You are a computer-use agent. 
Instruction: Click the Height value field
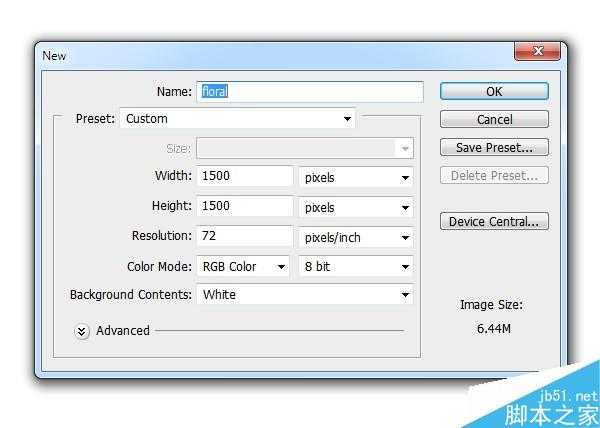244,207
